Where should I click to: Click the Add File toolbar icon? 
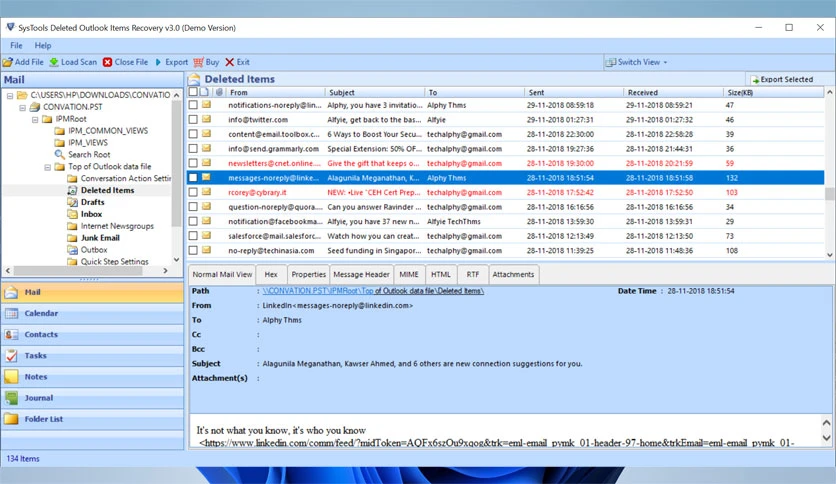pos(7,62)
